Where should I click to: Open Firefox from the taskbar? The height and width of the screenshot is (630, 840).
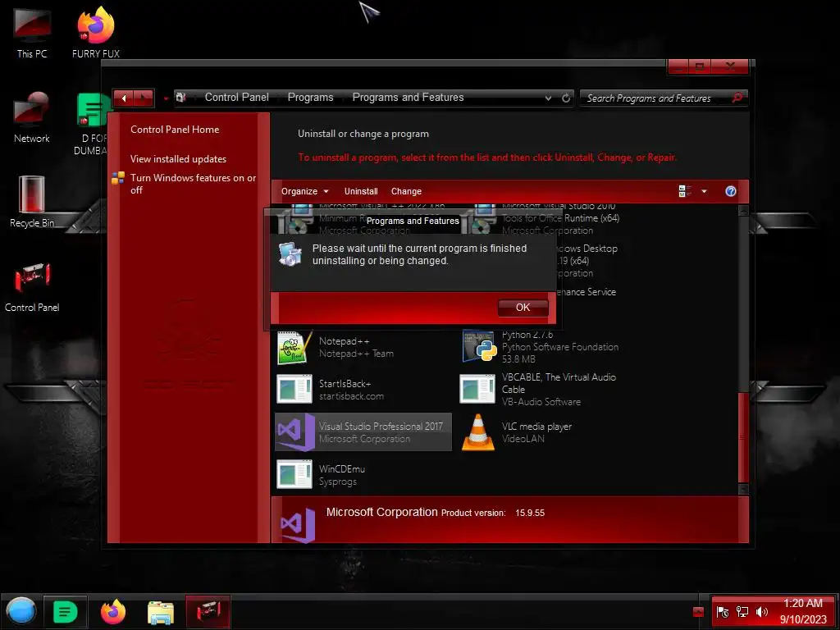tap(113, 611)
